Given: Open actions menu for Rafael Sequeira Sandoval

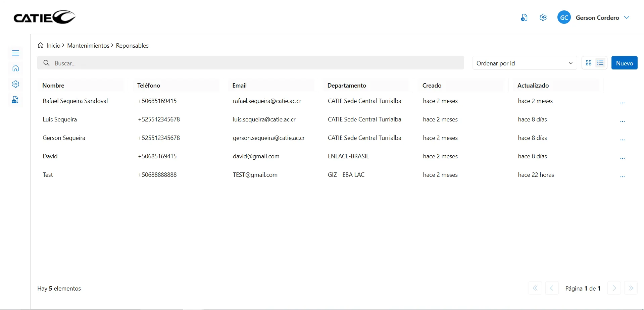Looking at the screenshot, I should [622, 103].
